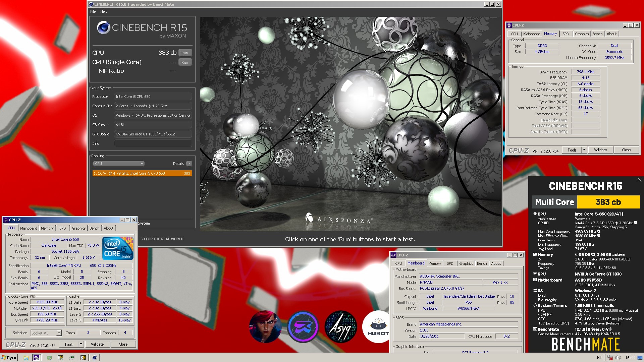
Task: Click the Cinebench R15 sphere logo
Action: [104, 27]
